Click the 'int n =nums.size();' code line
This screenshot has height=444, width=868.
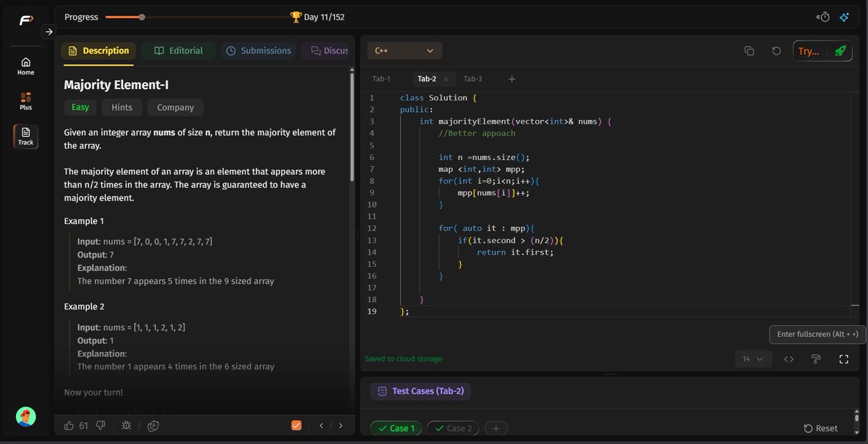(484, 158)
